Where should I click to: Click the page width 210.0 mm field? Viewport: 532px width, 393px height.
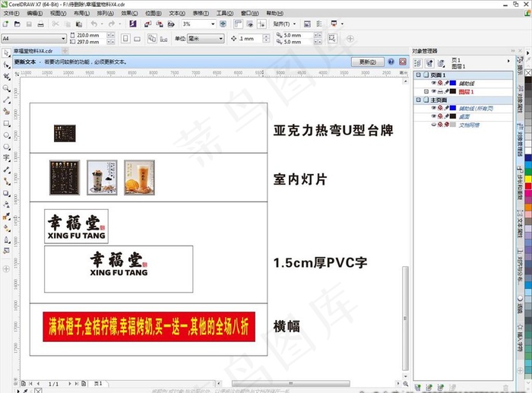91,35
